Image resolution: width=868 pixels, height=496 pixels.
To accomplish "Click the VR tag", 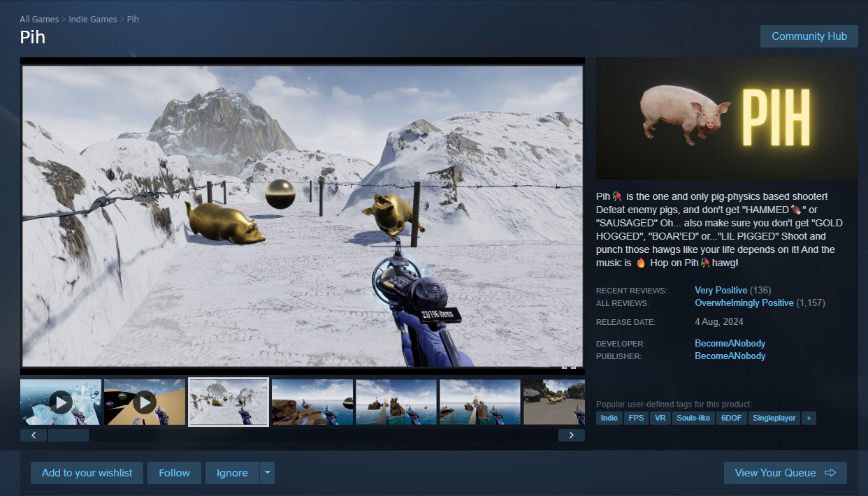I will click(660, 418).
